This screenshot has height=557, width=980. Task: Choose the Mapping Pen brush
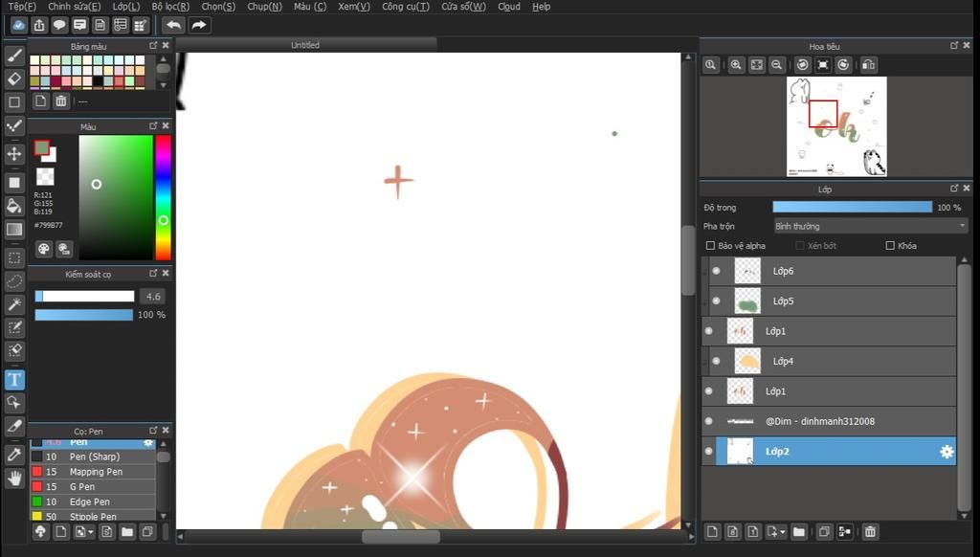[x=93, y=472]
